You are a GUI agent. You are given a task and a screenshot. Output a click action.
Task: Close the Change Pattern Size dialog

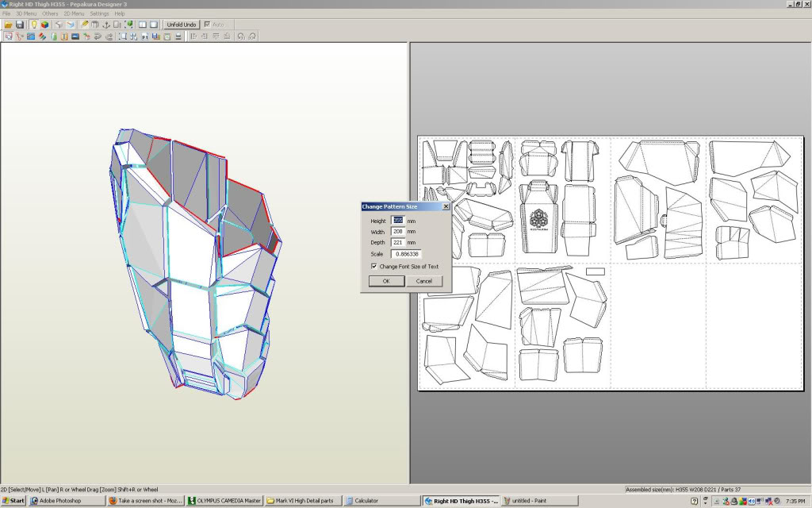pos(446,206)
